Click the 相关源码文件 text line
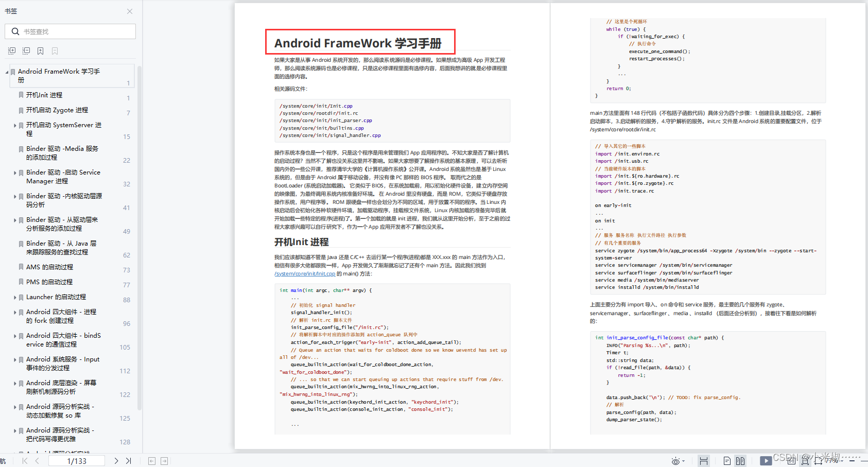 (x=291, y=89)
